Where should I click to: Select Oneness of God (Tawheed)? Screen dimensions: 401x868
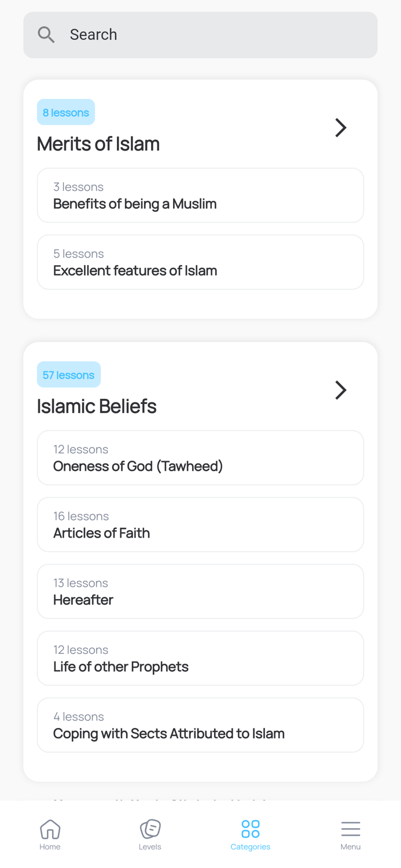(x=200, y=457)
